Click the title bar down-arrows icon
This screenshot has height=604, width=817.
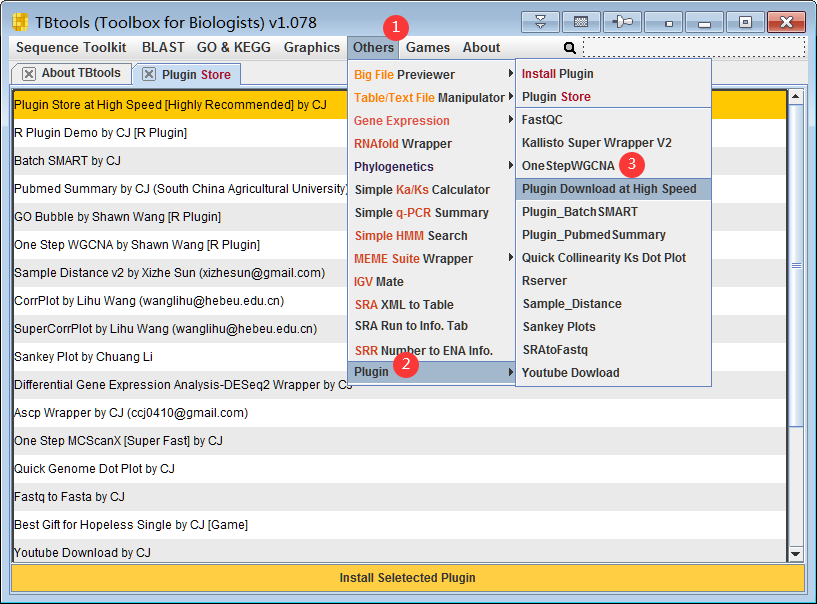click(540, 22)
